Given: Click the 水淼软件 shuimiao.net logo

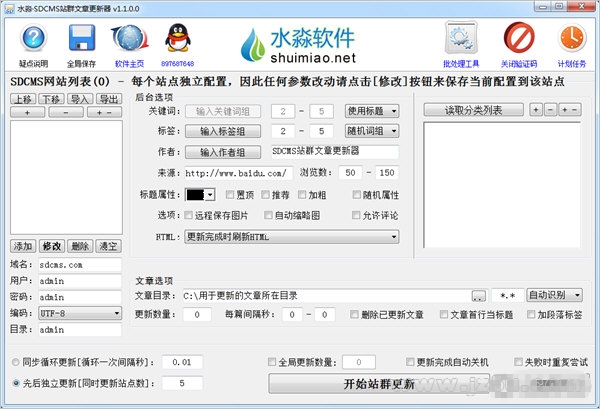Looking at the screenshot, I should pos(298,45).
